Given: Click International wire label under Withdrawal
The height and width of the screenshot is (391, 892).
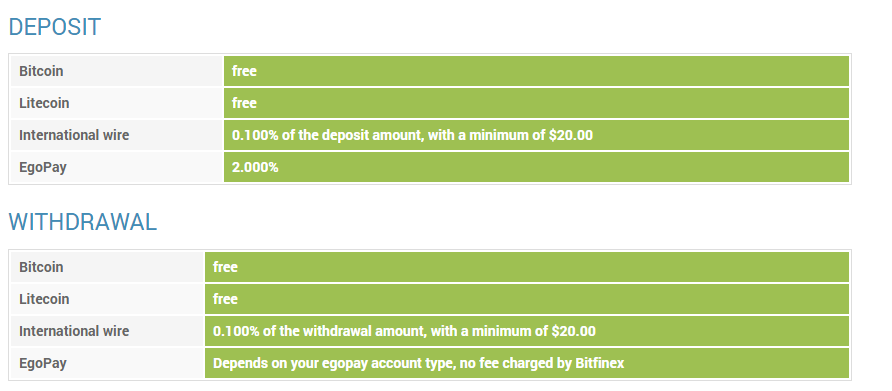Looking at the screenshot, I should [x=74, y=331].
